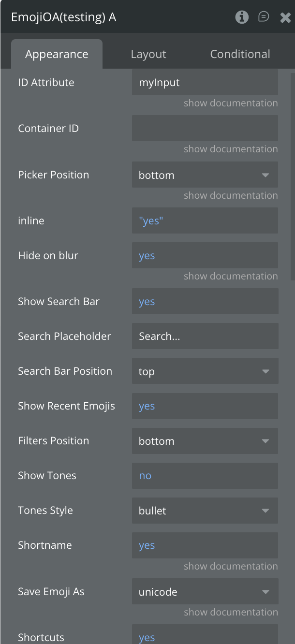Show documentation for ID Attribute

point(231,103)
